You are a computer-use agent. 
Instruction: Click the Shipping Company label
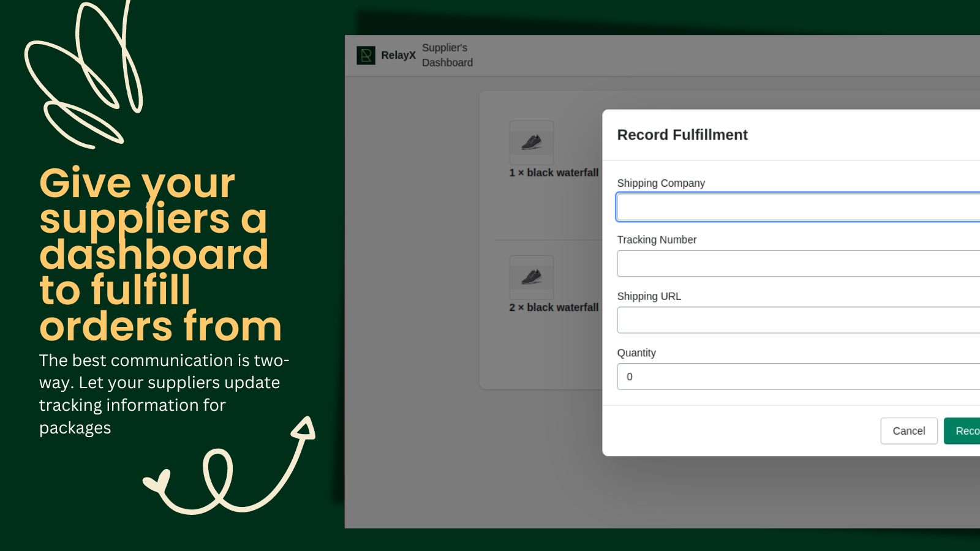point(661,183)
